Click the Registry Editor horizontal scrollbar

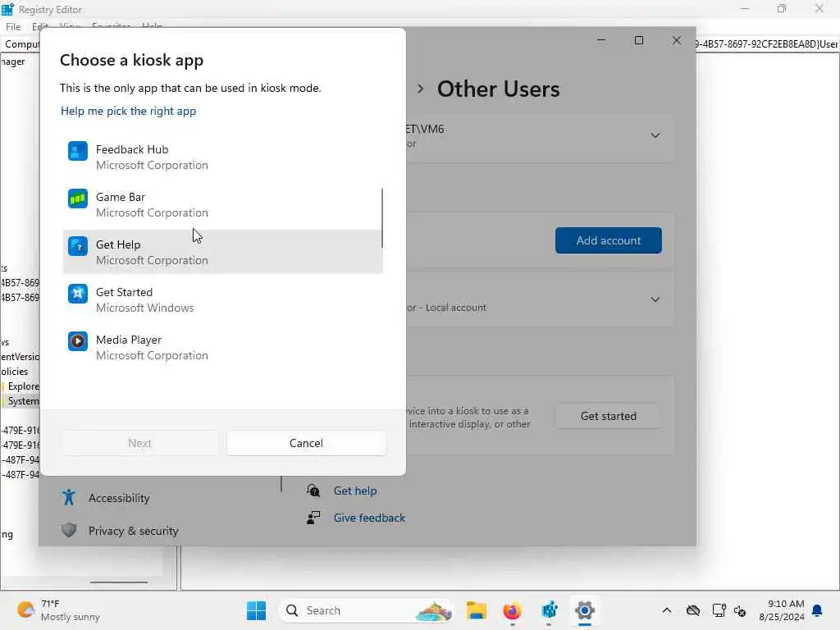point(118,582)
